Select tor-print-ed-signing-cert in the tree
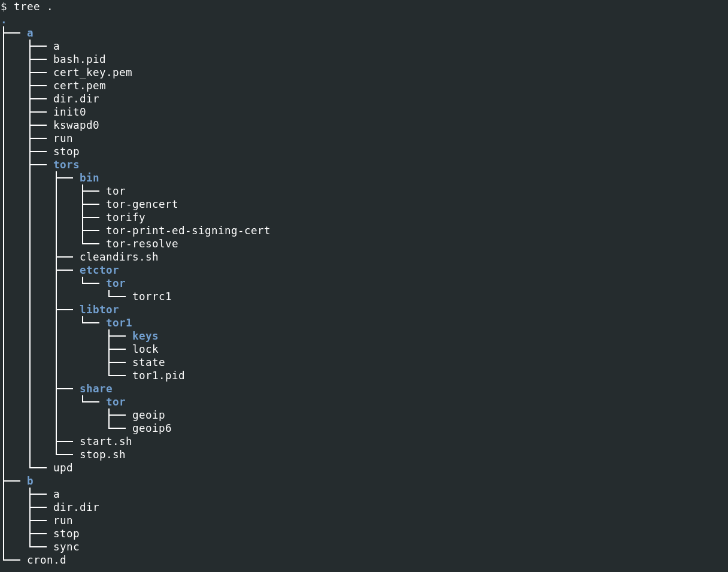The width and height of the screenshot is (728, 572). pyautogui.click(x=188, y=231)
